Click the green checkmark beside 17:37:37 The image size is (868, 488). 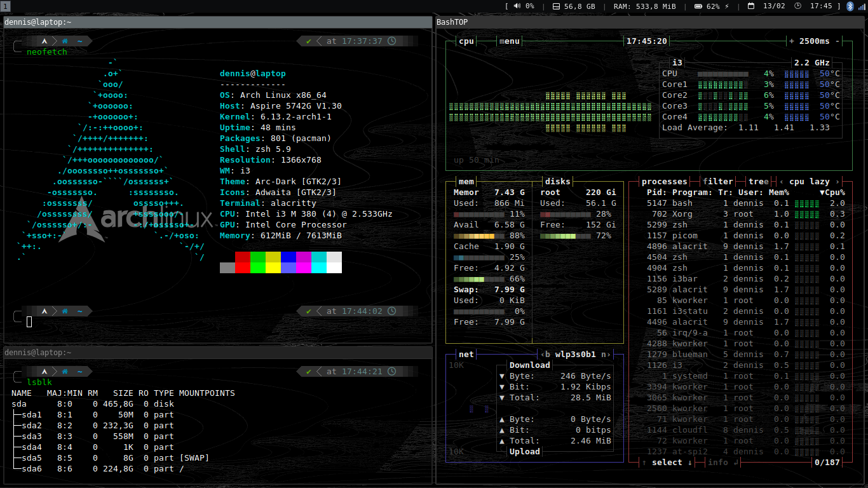click(309, 41)
